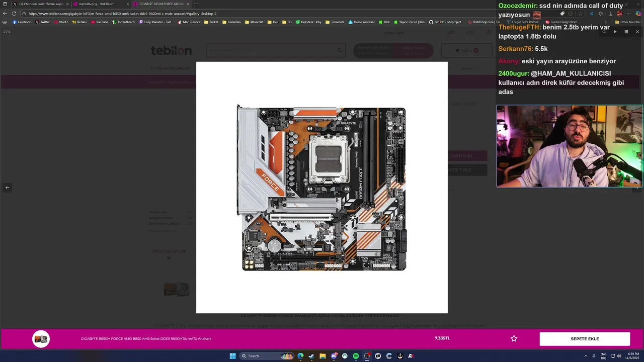This screenshot has height=362, width=644.
Task: Open clock showing 6:59 PM
Action: pos(631,356)
